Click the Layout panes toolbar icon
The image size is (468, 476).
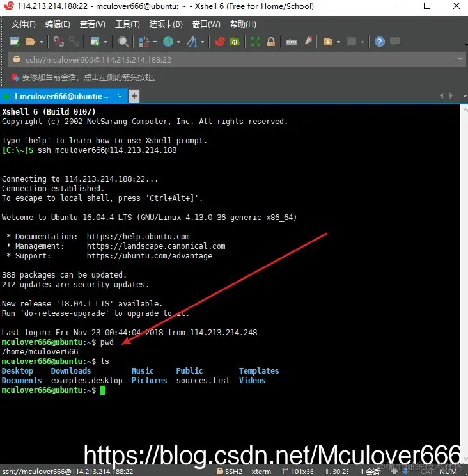[352, 42]
